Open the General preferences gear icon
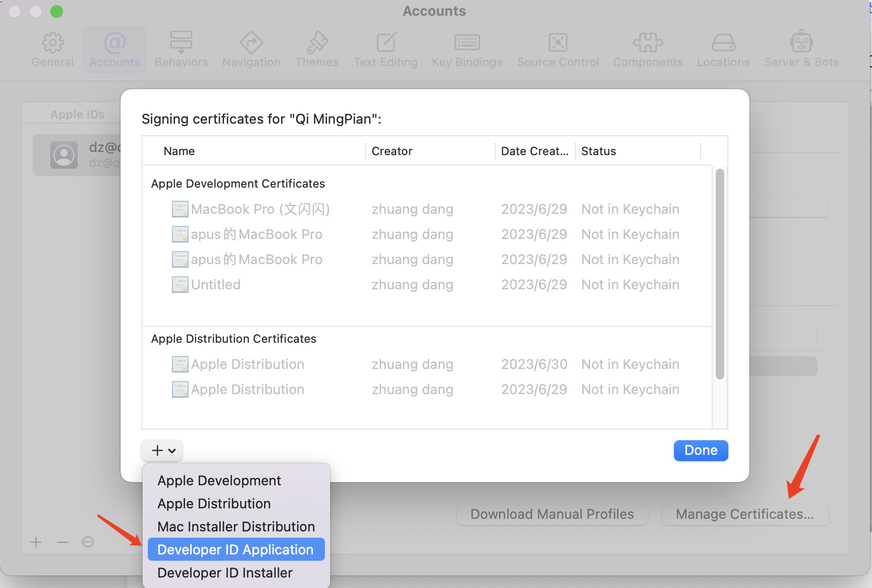Image resolution: width=872 pixels, height=588 pixels. point(52,42)
